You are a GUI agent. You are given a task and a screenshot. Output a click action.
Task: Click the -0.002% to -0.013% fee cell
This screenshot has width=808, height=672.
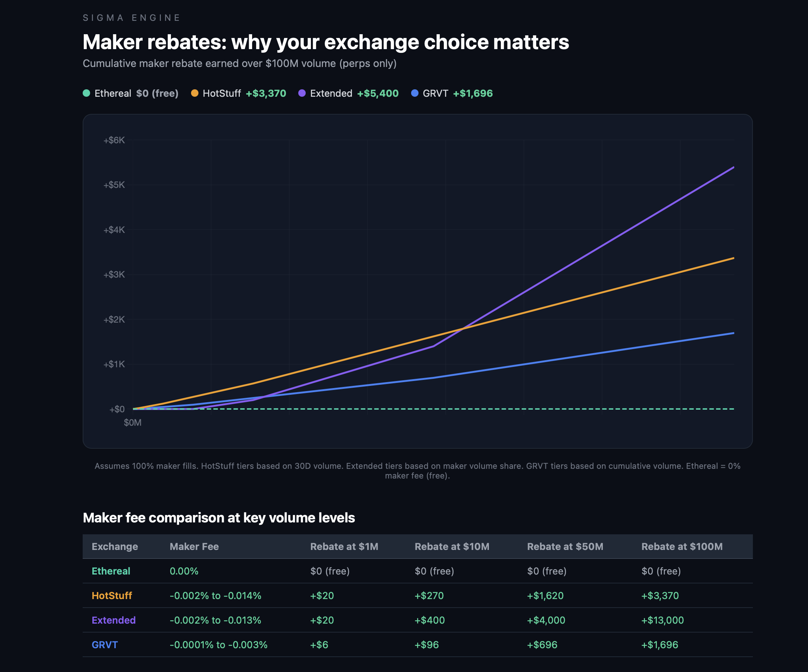[x=216, y=620]
